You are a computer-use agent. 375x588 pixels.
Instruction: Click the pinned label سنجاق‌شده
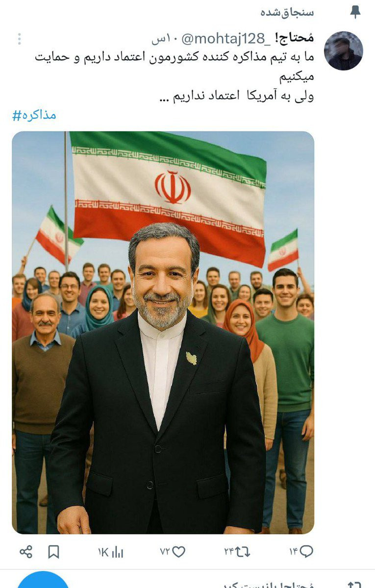click(287, 12)
